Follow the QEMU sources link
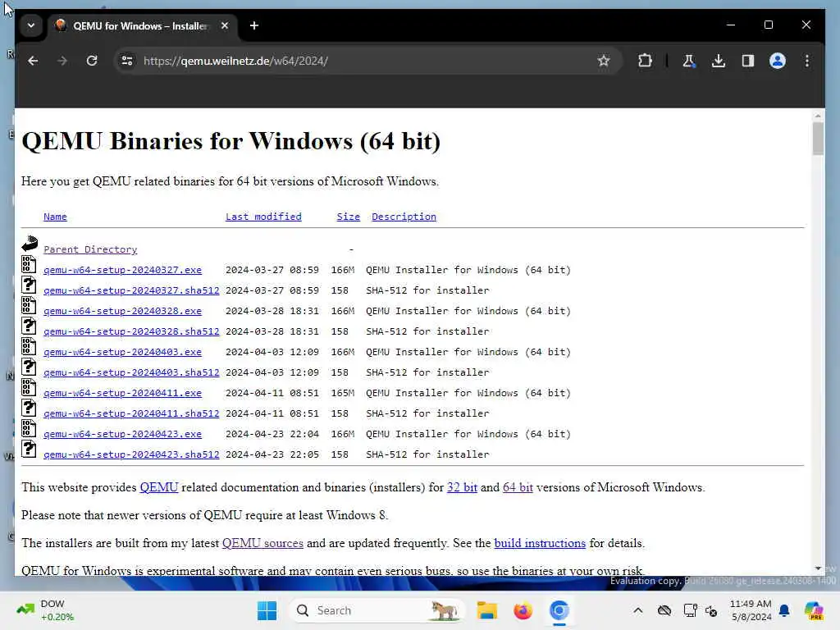Screen dimensions: 840x630 pos(262,543)
